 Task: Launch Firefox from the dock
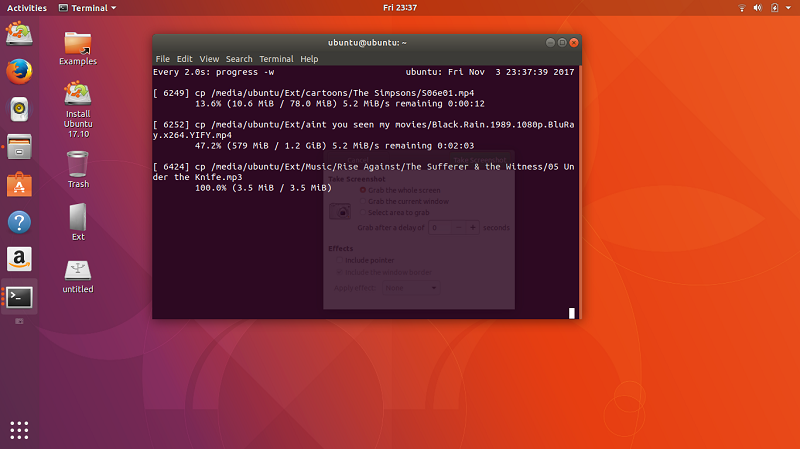19,71
